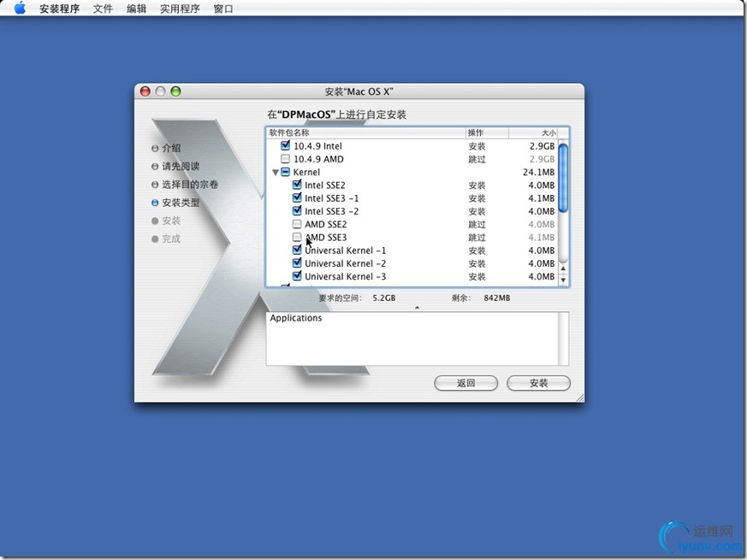This screenshot has height=560, width=747.
Task: Click the 跳过 action of AMD SSE2
Action: pos(477,224)
